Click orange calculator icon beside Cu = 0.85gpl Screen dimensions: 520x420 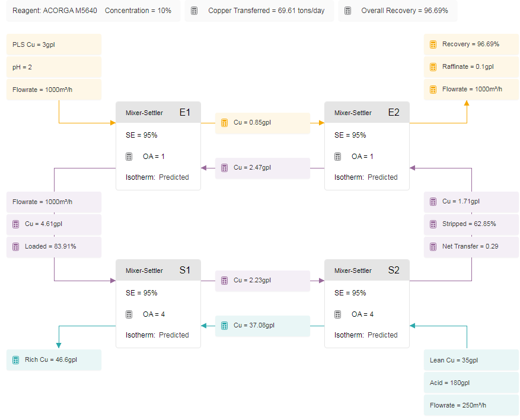[225, 123]
